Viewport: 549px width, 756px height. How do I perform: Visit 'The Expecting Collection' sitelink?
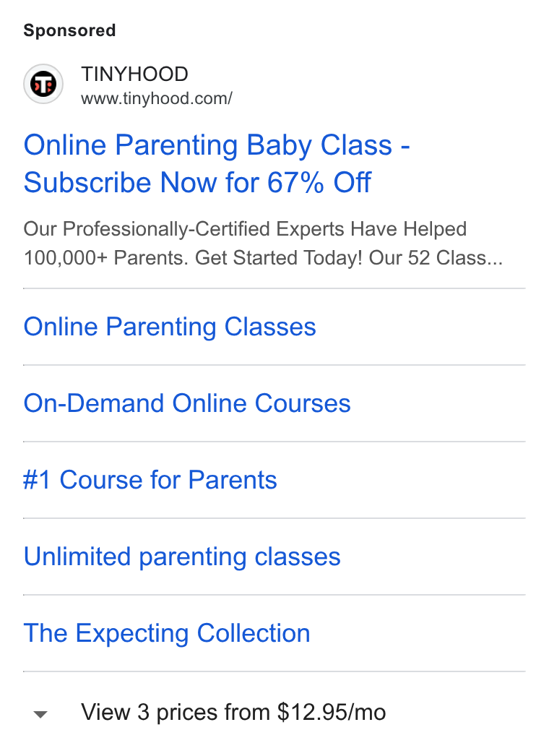(x=167, y=633)
